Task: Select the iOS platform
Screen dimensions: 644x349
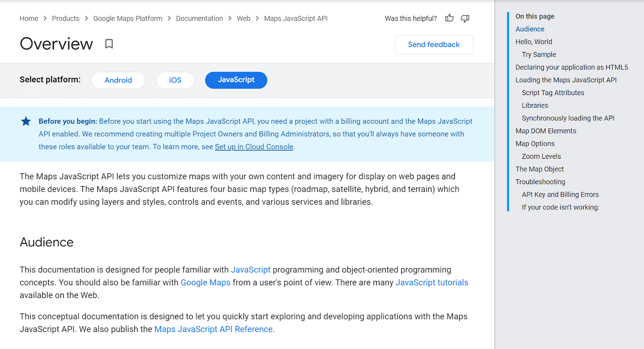Action: tap(175, 80)
